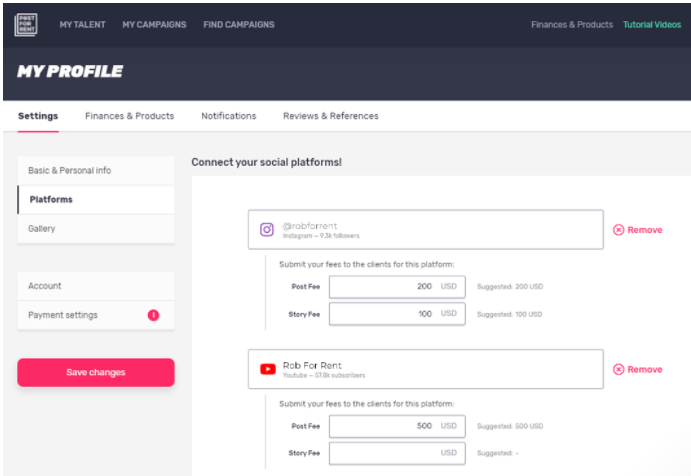Click the 'Youtube – 57.8k subscribers' text
Viewport: 691px width, 476px height.
coord(324,376)
